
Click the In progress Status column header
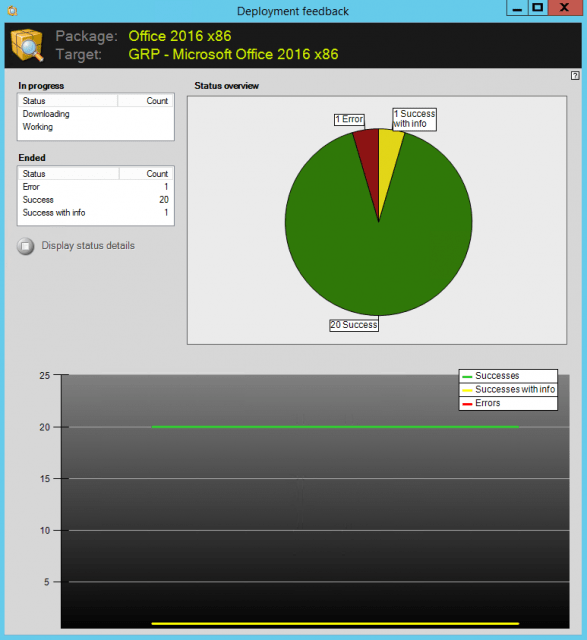click(68, 101)
